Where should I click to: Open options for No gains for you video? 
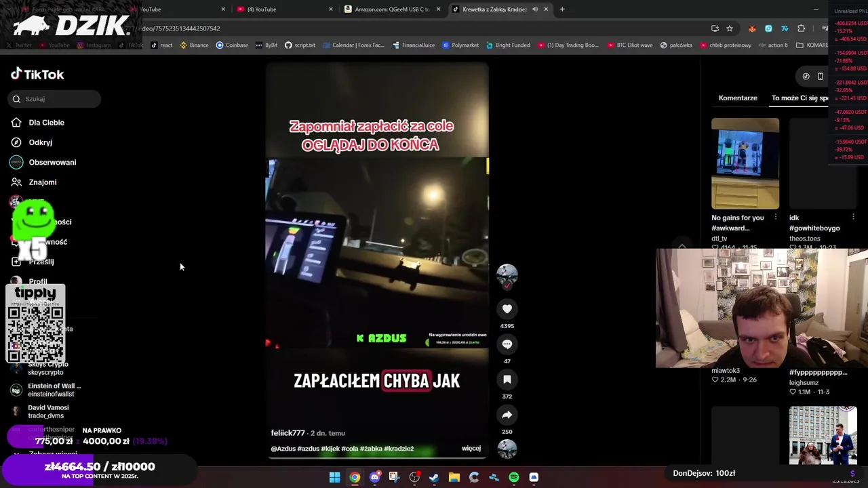click(x=776, y=217)
